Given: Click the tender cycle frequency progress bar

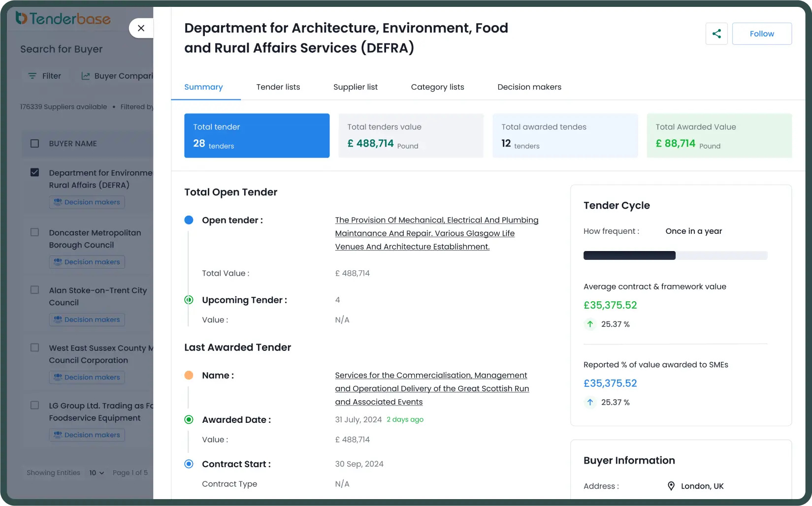Looking at the screenshot, I should coord(675,255).
